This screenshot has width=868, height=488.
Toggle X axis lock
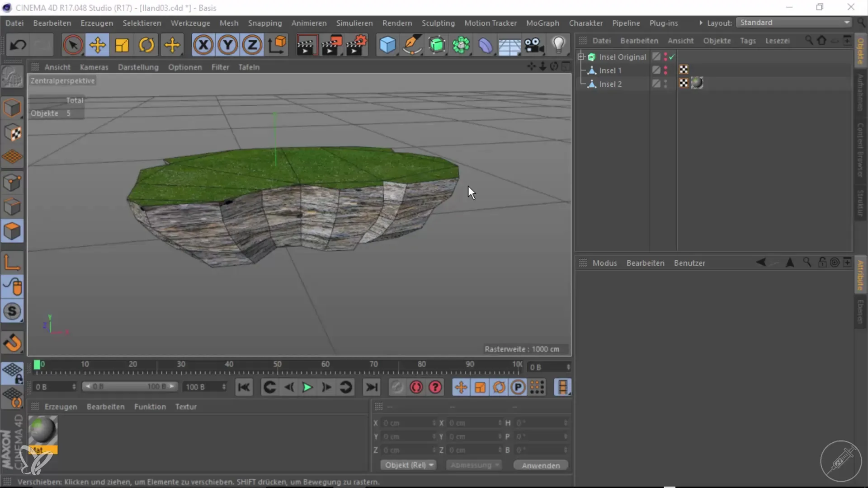tap(203, 45)
